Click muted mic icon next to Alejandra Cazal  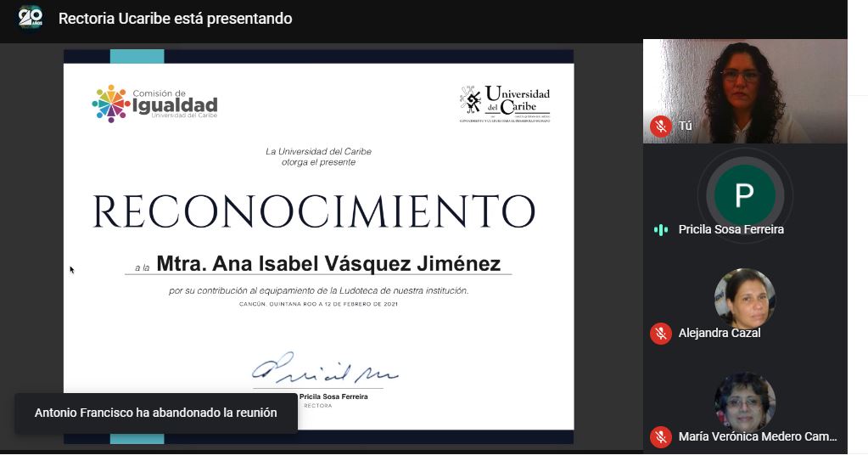click(661, 334)
